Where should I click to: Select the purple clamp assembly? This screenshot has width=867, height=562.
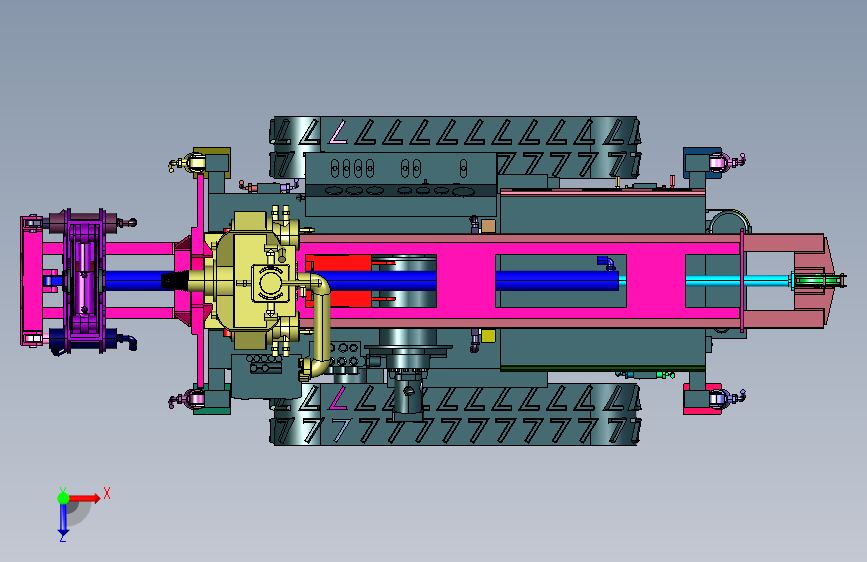(84, 281)
